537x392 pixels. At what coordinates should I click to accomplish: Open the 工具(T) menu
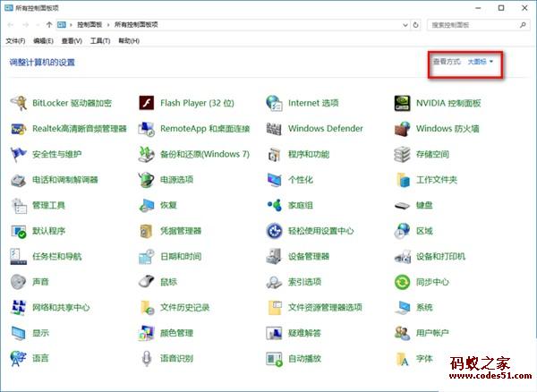(x=100, y=41)
